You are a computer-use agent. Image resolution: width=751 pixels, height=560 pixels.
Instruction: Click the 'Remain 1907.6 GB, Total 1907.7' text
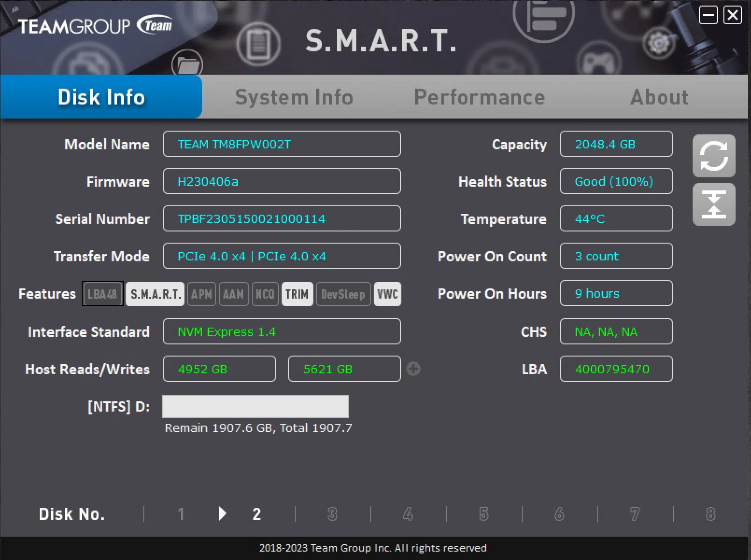pyautogui.click(x=258, y=428)
